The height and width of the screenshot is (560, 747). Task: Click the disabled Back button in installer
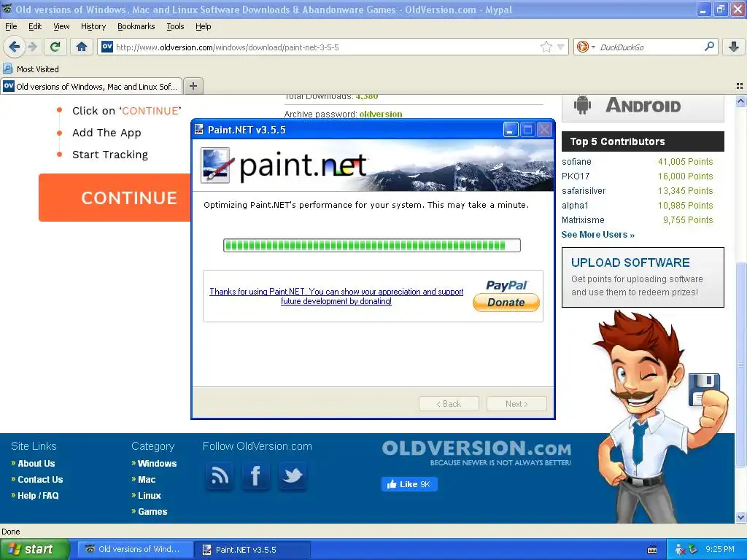[449, 404]
